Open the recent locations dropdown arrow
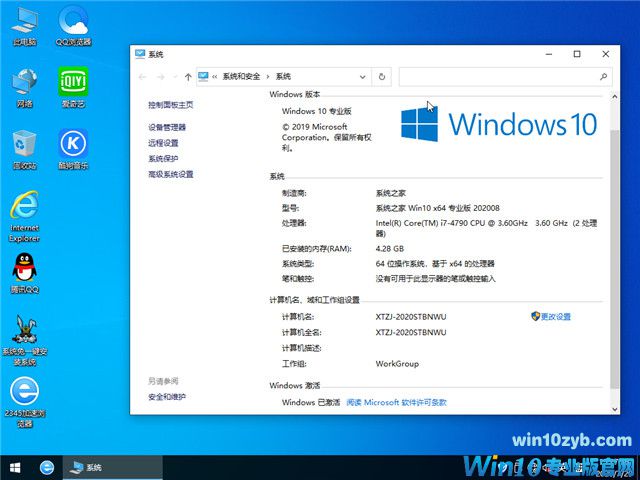 175,77
